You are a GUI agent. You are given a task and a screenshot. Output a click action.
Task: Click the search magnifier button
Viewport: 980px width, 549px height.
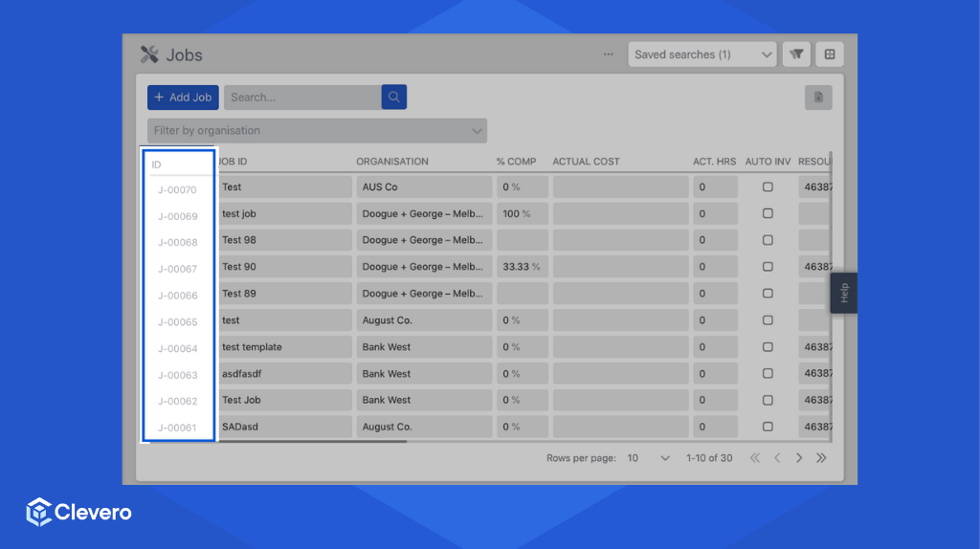[x=393, y=97]
